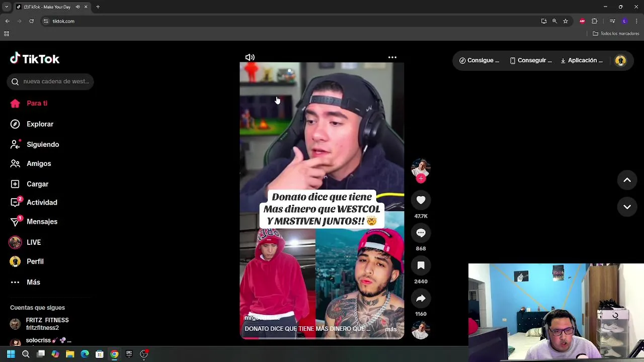Open Perfil in the sidebar
The height and width of the screenshot is (362, 644).
click(27, 261)
